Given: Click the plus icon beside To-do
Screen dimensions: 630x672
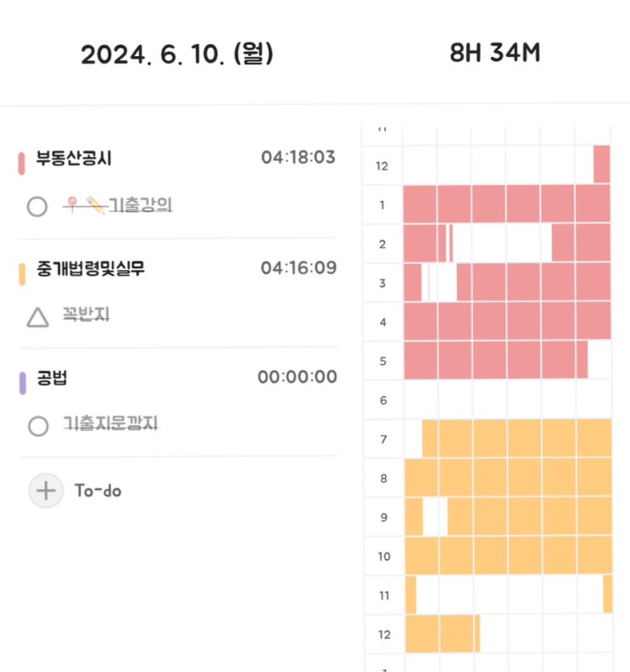Looking at the screenshot, I should pyautogui.click(x=46, y=490).
